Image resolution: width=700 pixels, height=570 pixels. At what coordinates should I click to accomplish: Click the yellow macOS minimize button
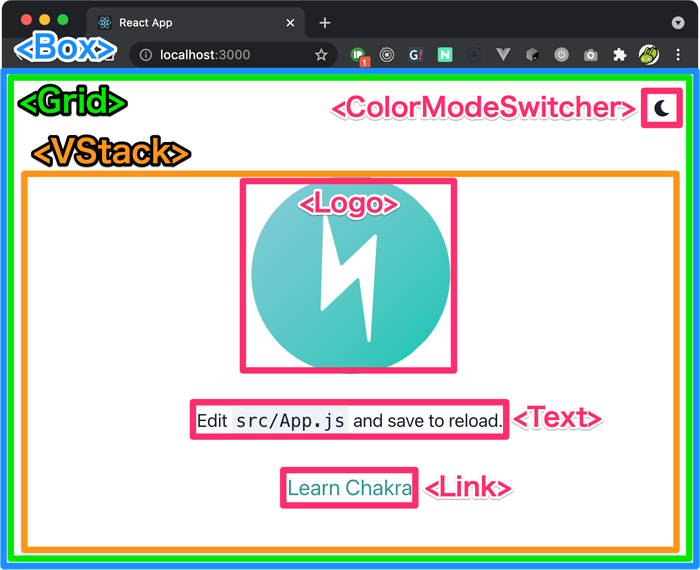tap(45, 20)
